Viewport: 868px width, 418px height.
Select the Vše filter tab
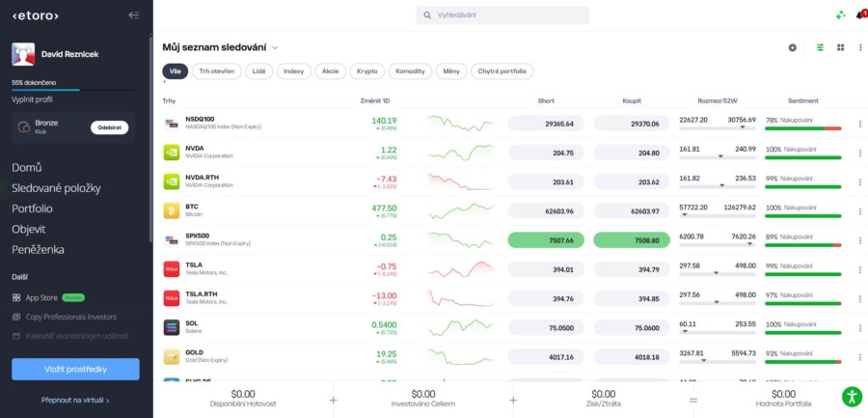tap(175, 71)
